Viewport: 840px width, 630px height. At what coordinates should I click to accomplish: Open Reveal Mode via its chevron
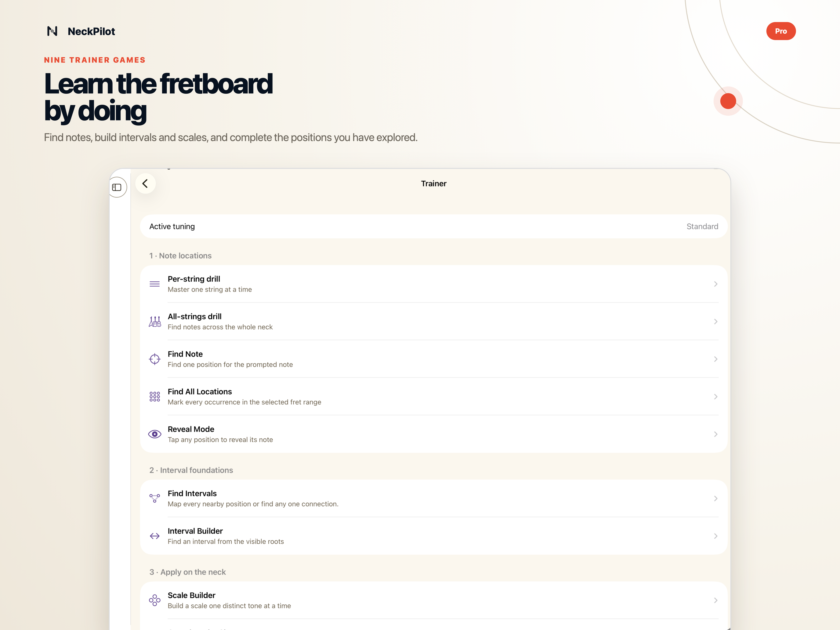715,434
